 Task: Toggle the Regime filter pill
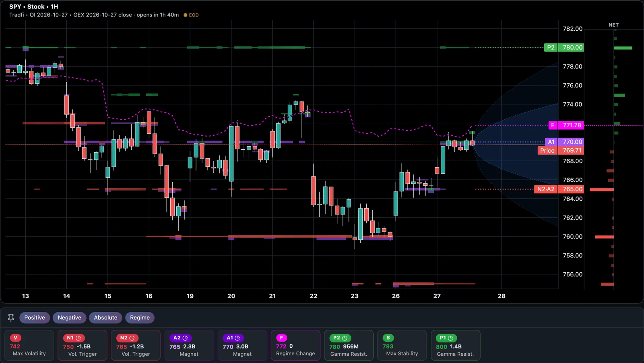click(x=140, y=318)
